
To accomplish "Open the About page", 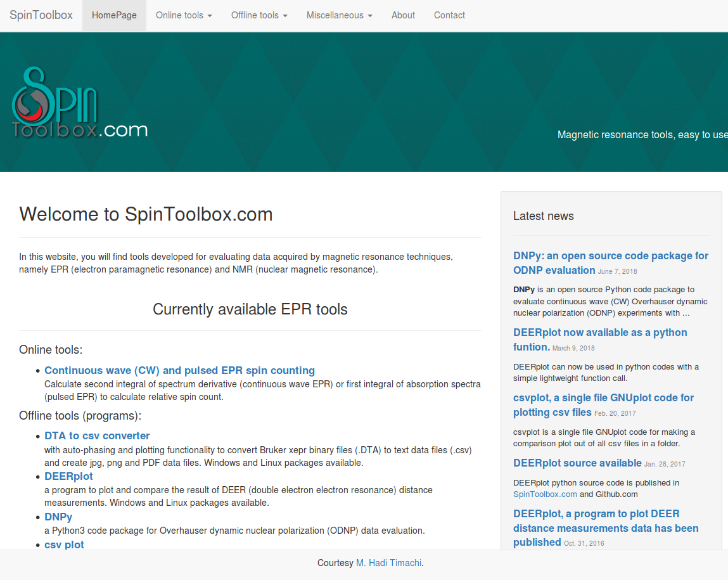I will pyautogui.click(x=403, y=15).
